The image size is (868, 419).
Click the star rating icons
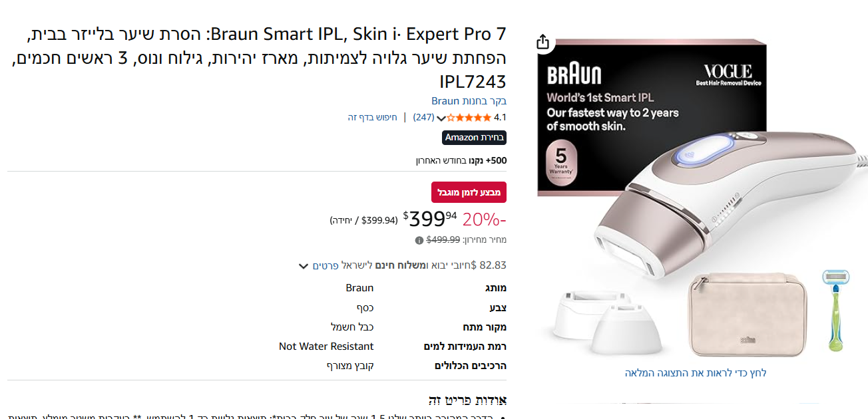click(469, 118)
